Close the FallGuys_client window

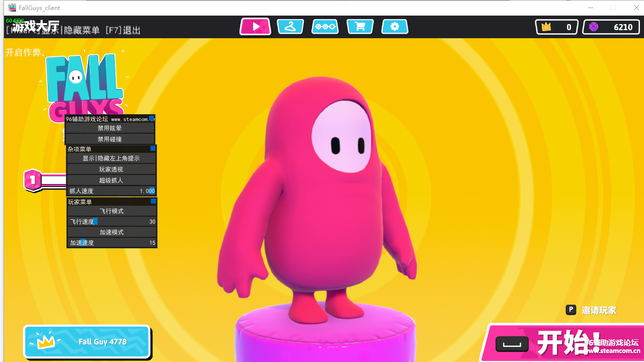636,8
